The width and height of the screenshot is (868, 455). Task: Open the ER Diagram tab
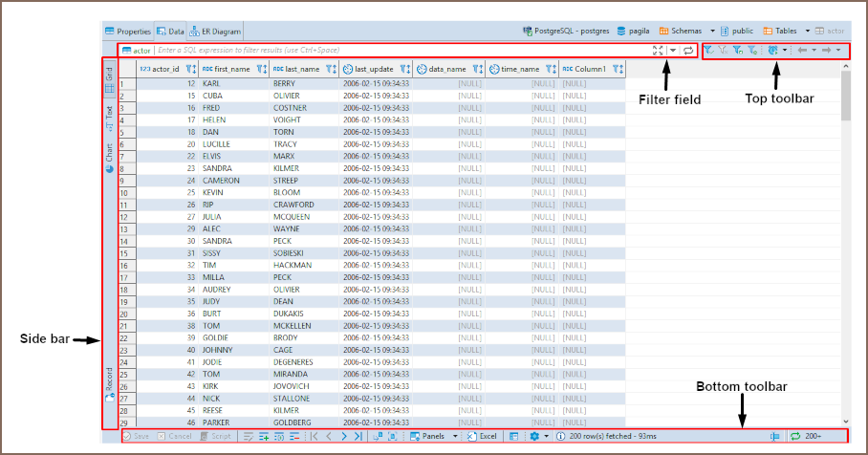click(x=215, y=31)
